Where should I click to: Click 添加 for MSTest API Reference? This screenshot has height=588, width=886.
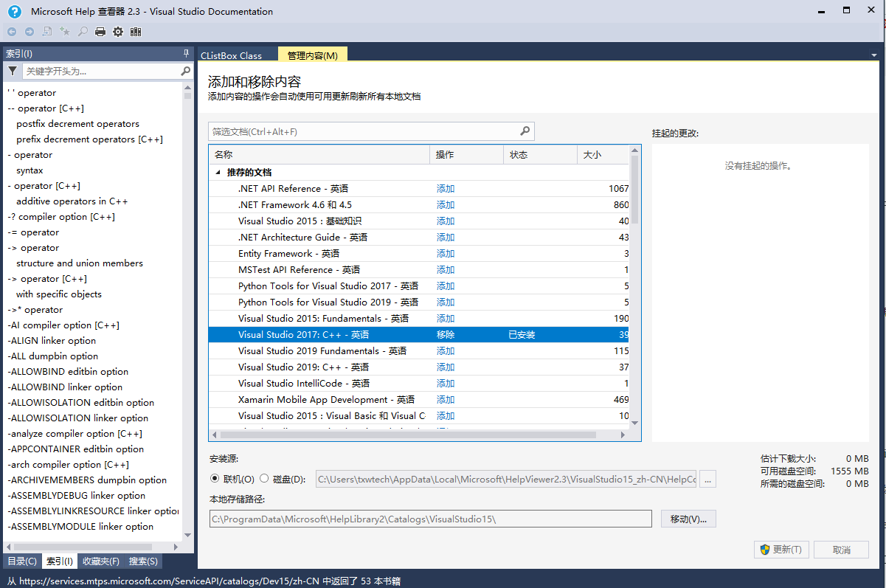coord(446,270)
